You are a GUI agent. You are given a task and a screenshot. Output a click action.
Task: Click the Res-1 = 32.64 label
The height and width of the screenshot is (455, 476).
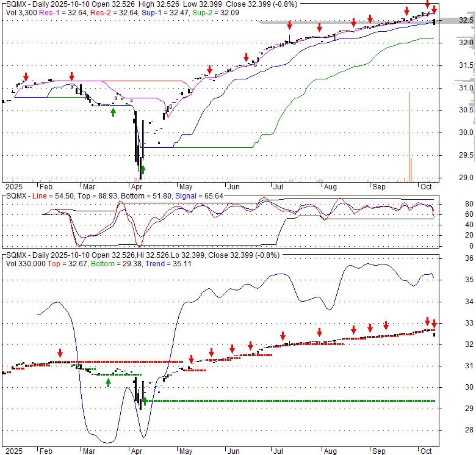point(63,13)
